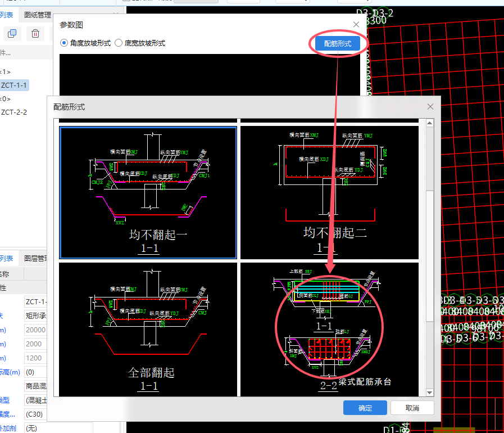Click the (混凝土 material type field
Image resolution: width=504 pixels, height=433 pixels.
[x=35, y=400]
